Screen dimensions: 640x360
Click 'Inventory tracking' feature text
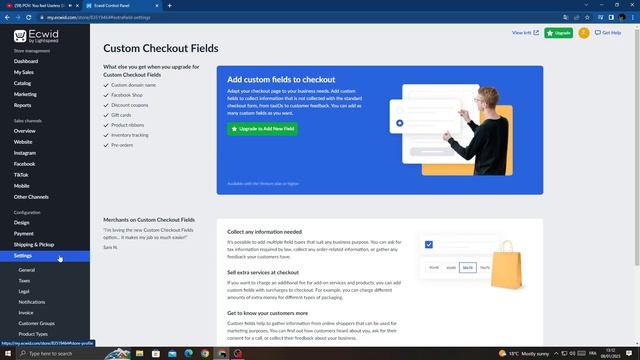pos(130,135)
